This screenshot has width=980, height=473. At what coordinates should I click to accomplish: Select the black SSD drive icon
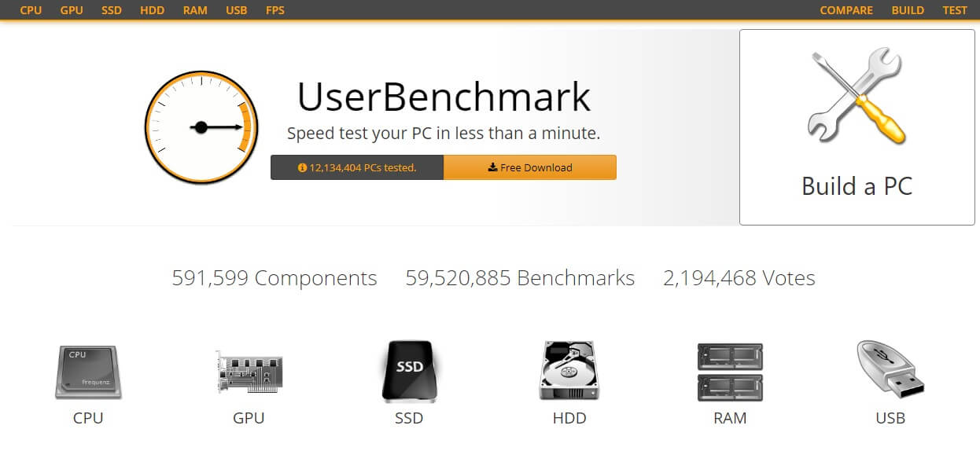click(x=408, y=372)
